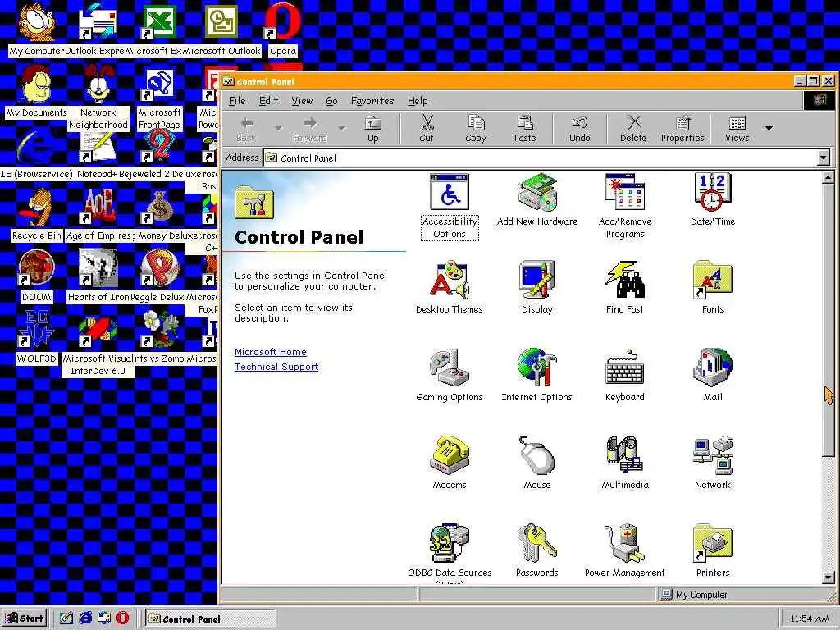Open the File menu

pyautogui.click(x=237, y=101)
